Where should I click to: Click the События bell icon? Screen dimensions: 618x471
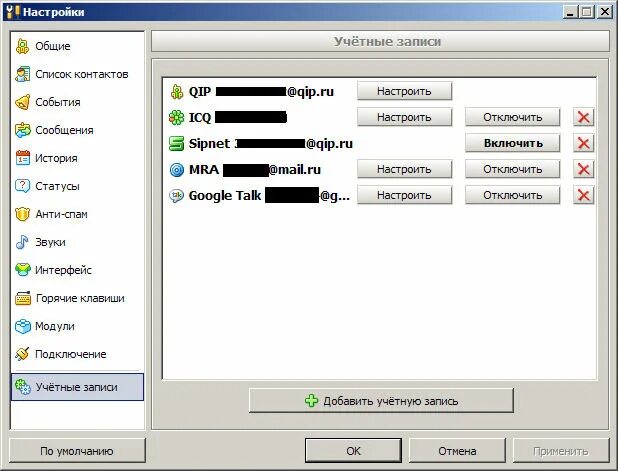22,102
